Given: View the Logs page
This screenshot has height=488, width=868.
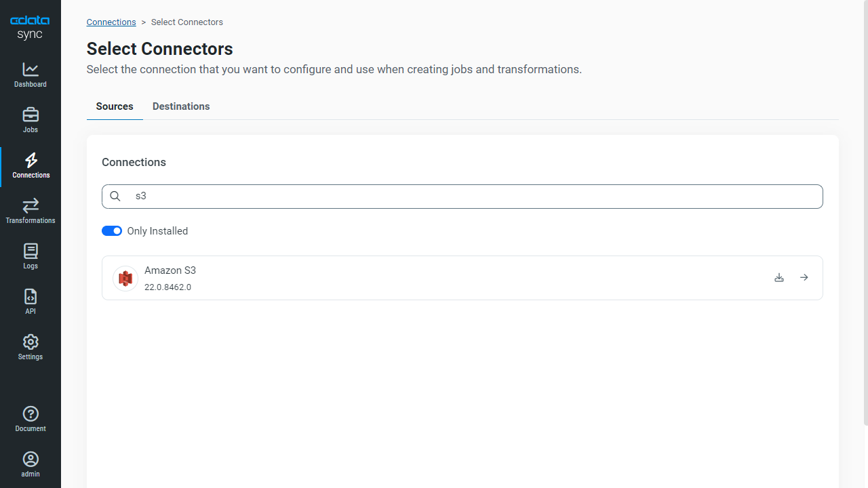Looking at the screenshot, I should coord(31,256).
